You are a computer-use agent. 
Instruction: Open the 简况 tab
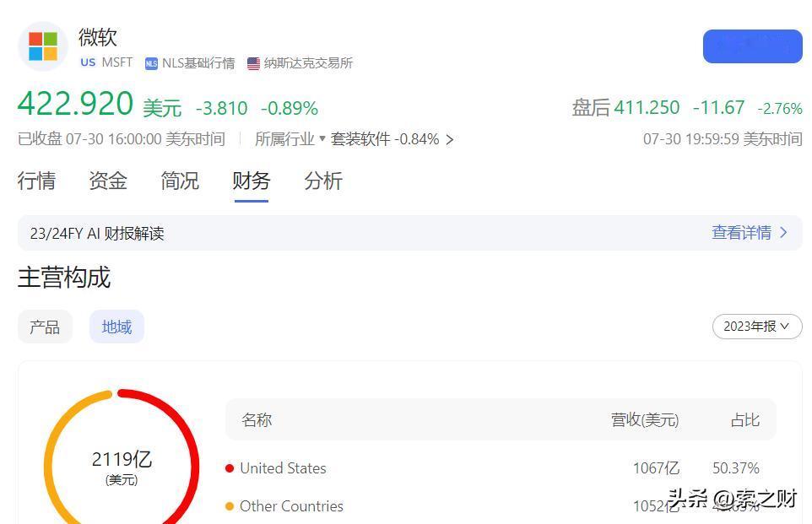180,181
